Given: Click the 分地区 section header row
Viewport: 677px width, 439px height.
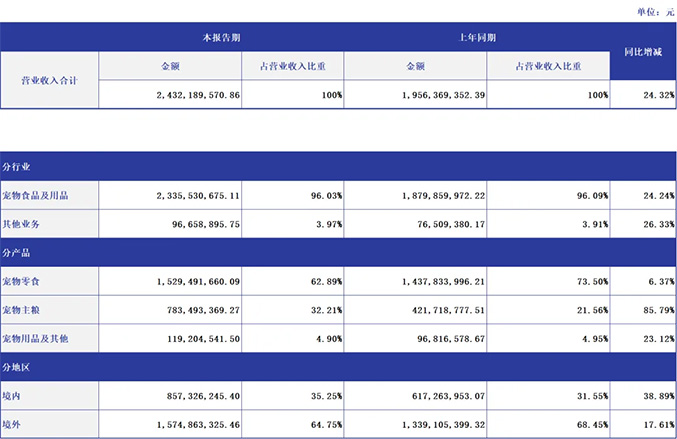Looking at the screenshot, I should click(x=338, y=368).
